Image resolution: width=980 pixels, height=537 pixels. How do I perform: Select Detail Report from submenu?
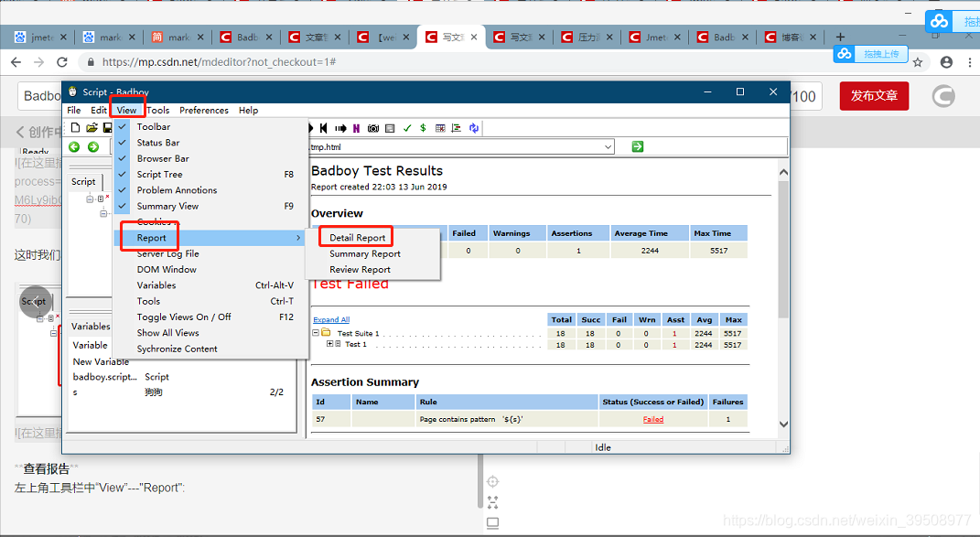pyautogui.click(x=358, y=238)
